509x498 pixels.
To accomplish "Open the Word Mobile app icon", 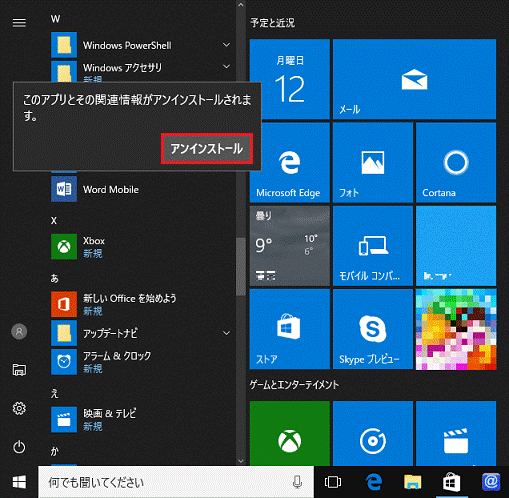I will 64,189.
